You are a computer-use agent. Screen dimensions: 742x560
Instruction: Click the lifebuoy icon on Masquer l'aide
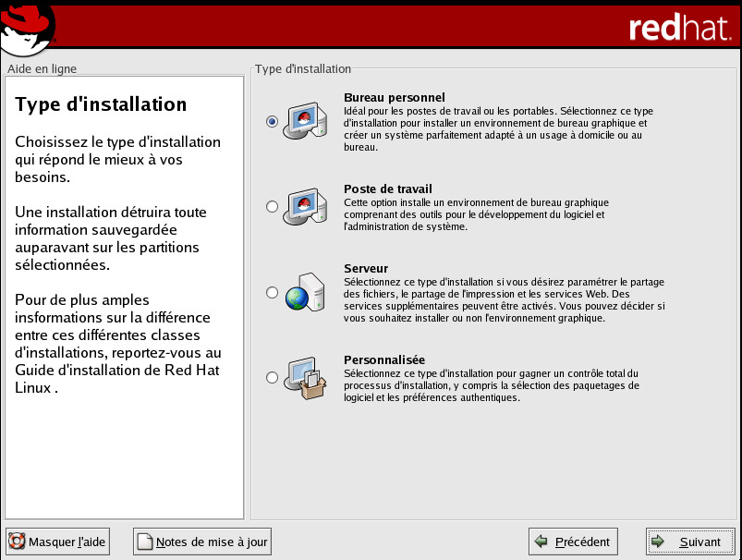point(18,542)
